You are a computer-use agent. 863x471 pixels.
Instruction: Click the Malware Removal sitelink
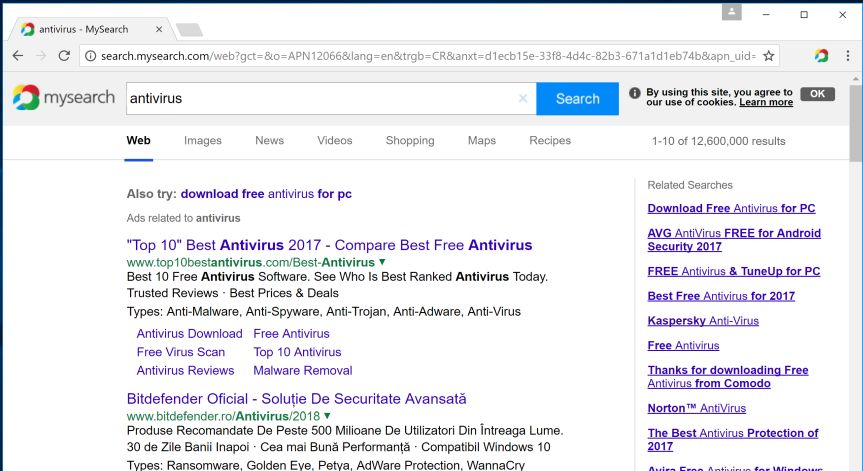(x=289, y=370)
